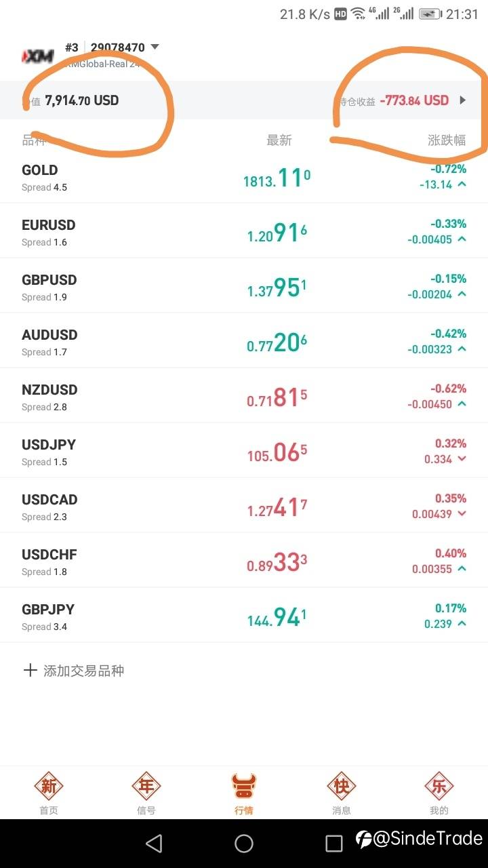
Task: Open the 信号 signals tab icon
Action: pos(146,787)
